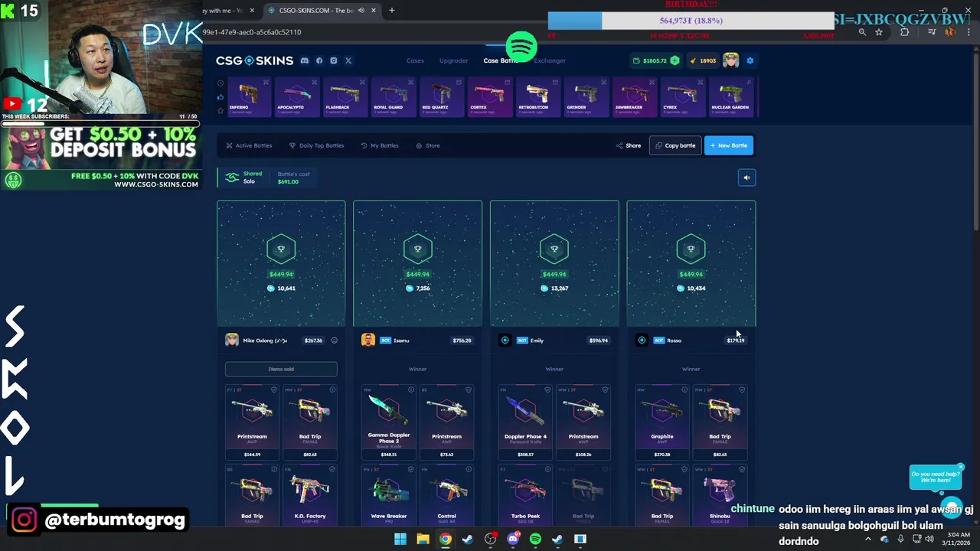The height and width of the screenshot is (551, 980).
Task: Click info icon on Turbo Peek card
Action: [547, 469]
